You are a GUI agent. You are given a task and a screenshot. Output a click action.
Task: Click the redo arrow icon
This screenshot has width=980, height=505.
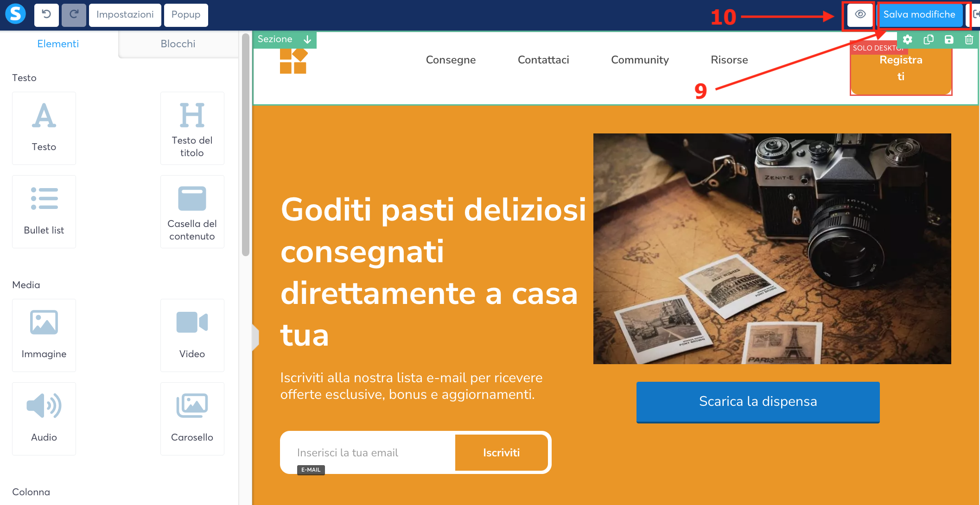point(74,15)
